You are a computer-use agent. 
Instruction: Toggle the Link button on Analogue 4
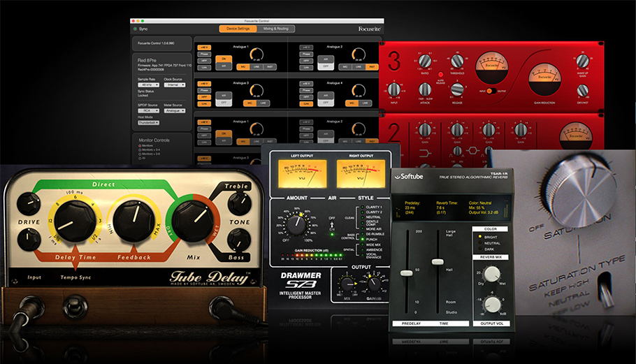click(x=306, y=103)
